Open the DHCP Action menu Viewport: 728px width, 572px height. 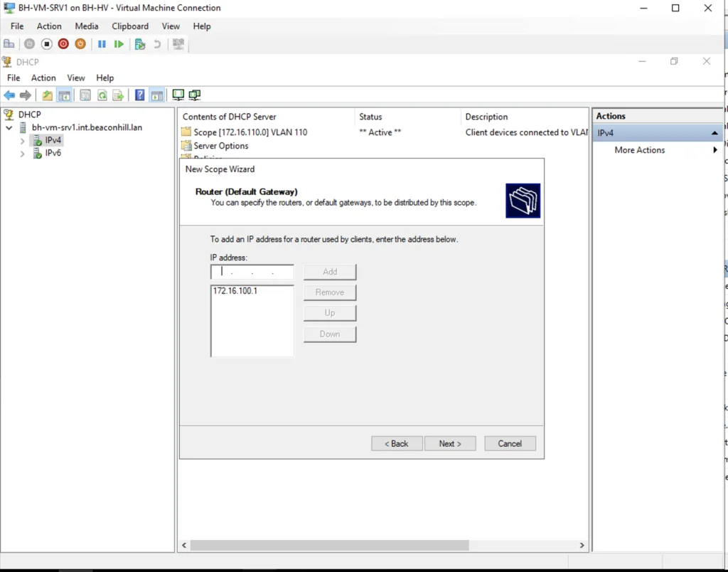pyautogui.click(x=43, y=78)
